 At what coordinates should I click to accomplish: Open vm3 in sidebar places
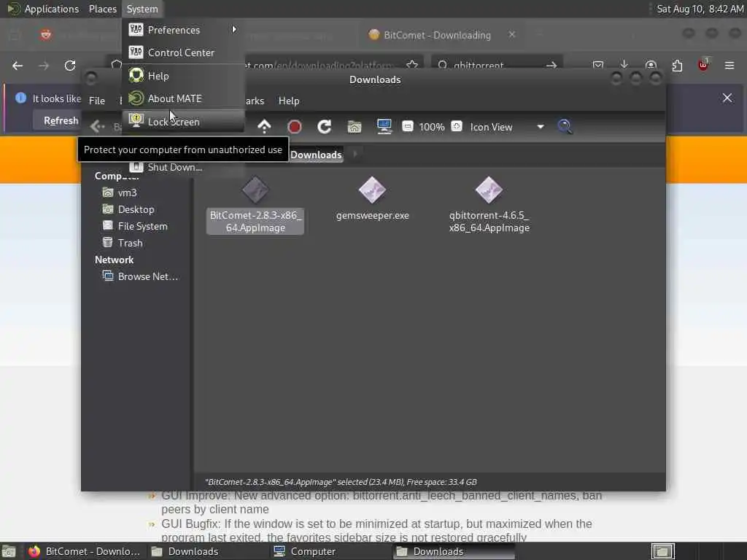click(x=127, y=192)
